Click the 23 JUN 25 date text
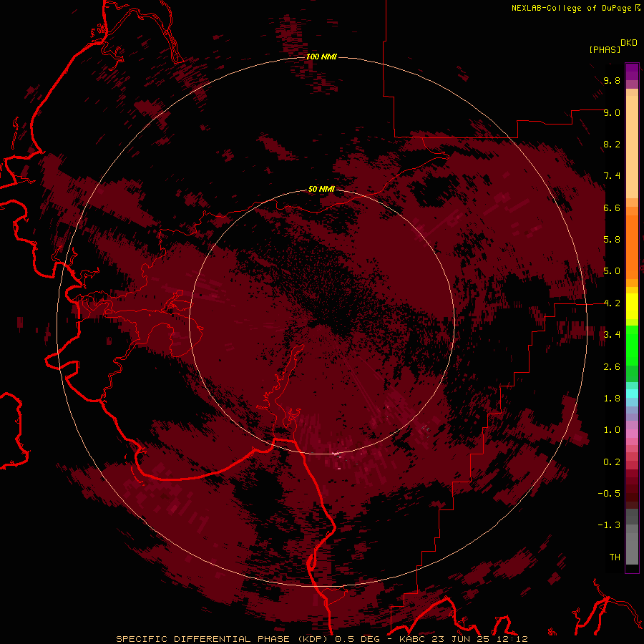644x644 pixels. pos(460,639)
